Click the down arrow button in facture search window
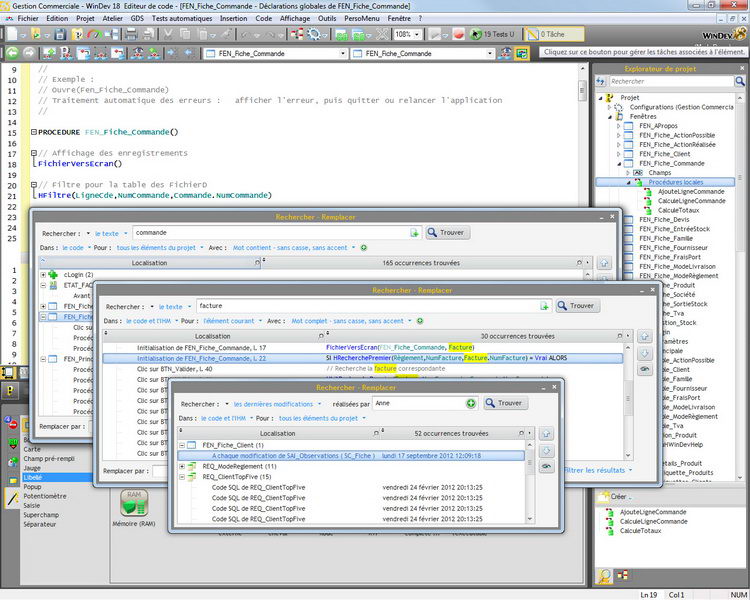 coord(644,353)
